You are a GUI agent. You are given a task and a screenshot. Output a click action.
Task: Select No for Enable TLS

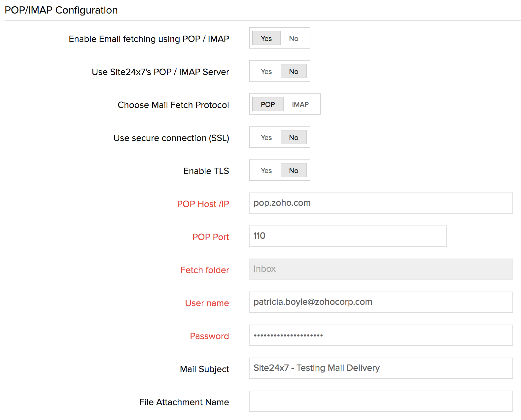pos(294,170)
